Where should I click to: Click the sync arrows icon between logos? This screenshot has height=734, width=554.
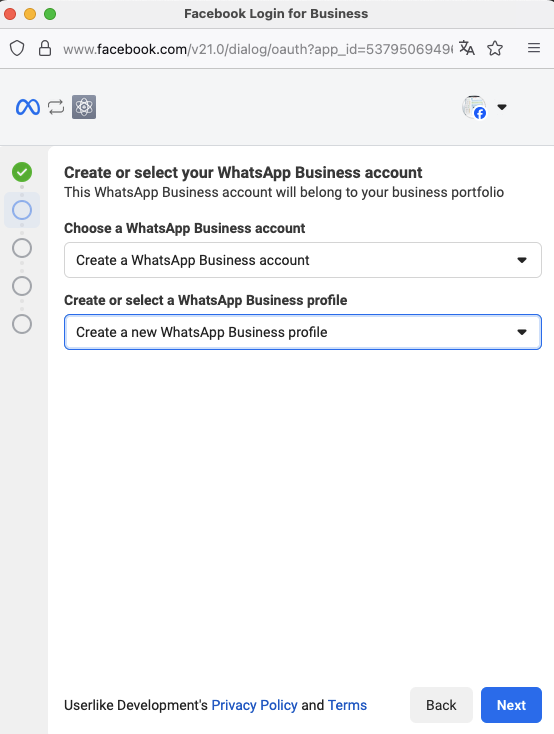(56, 107)
